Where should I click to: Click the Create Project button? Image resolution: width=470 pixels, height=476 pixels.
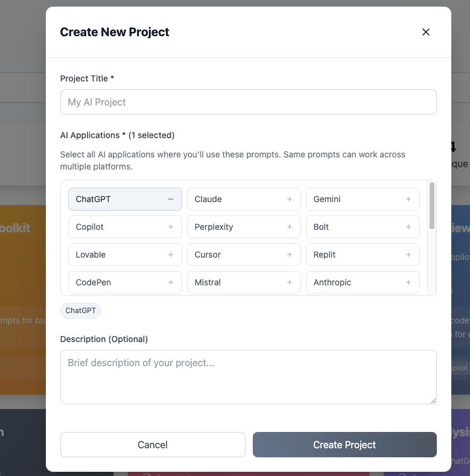tap(345, 445)
